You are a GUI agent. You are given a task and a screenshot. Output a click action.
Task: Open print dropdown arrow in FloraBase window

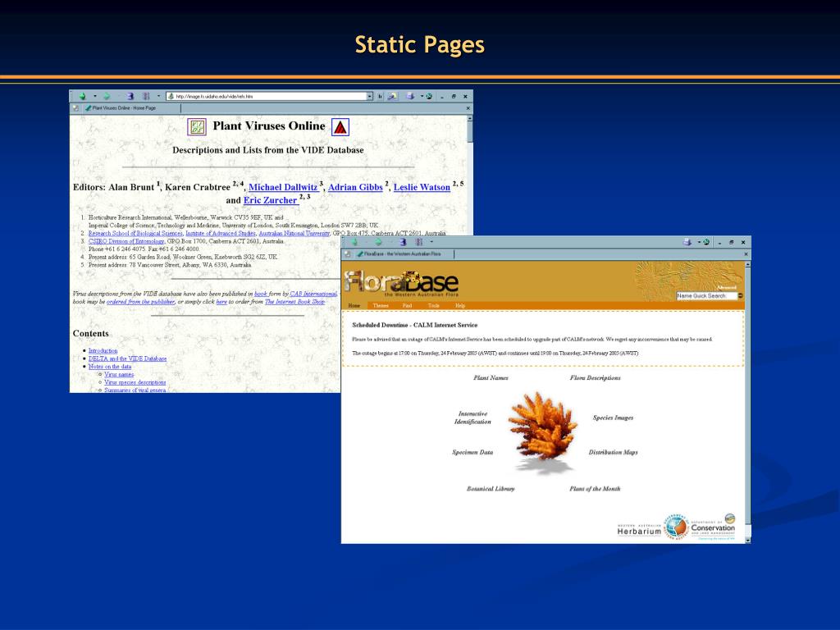[x=699, y=242]
